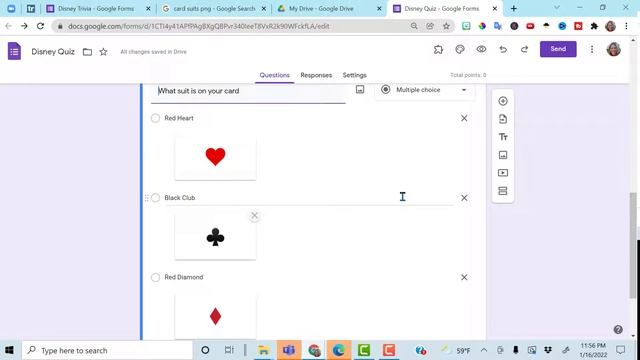
Task: Click the red diamond image thumbnail
Action: 216,317
